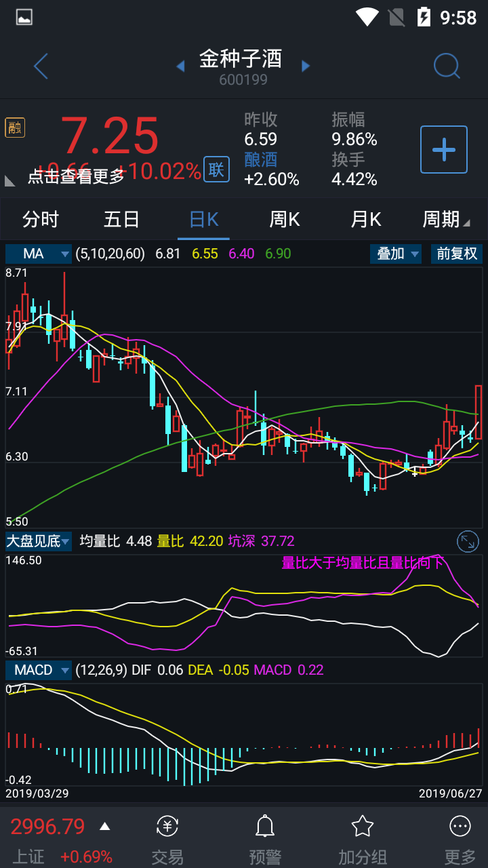Image resolution: width=488 pixels, height=868 pixels.
Task: Tap the DEA -0.05 value
Action: tap(218, 670)
